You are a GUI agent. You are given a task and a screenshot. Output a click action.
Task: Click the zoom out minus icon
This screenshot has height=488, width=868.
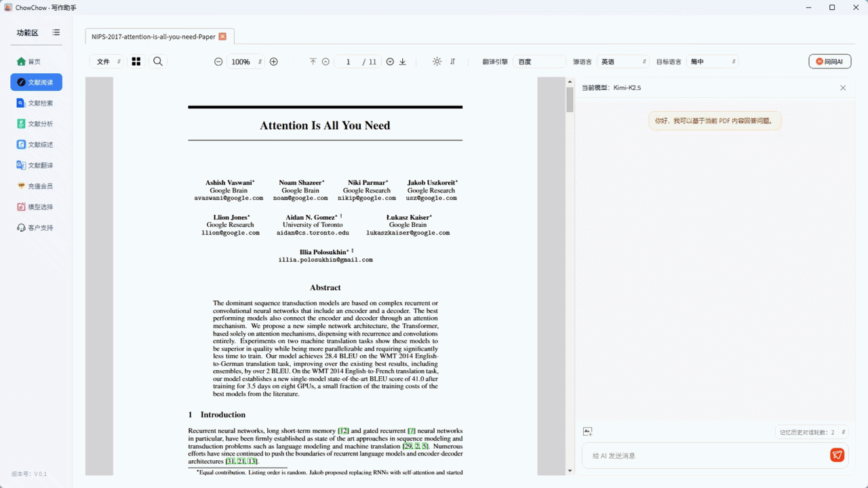pyautogui.click(x=218, y=62)
